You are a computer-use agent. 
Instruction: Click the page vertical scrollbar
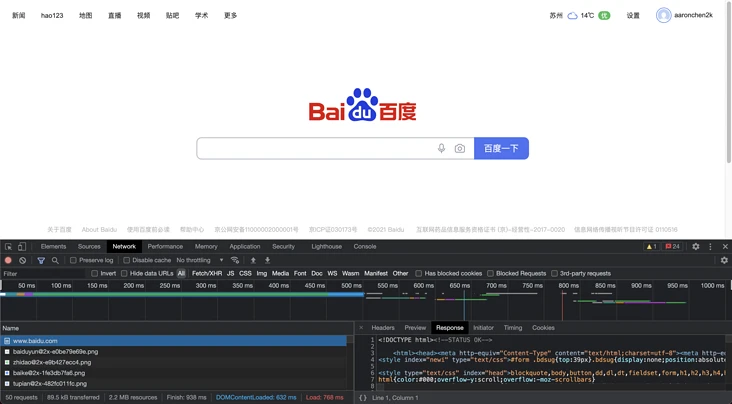point(729,84)
